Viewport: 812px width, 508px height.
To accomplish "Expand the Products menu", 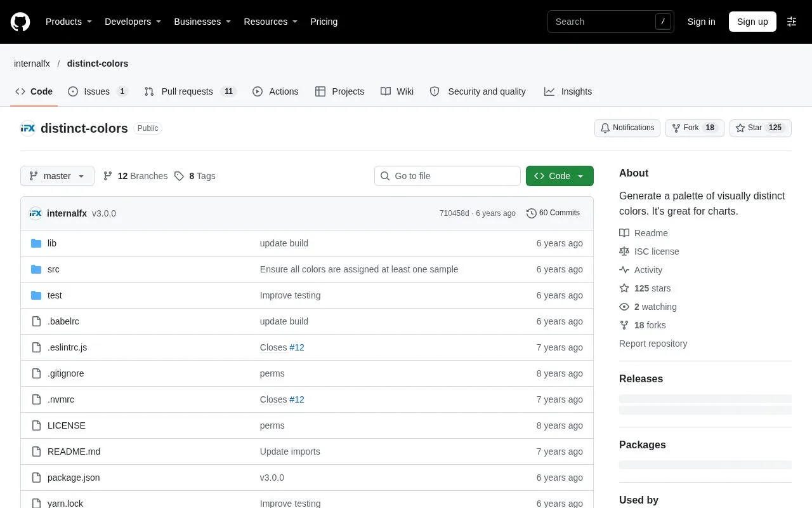I will click(69, 22).
